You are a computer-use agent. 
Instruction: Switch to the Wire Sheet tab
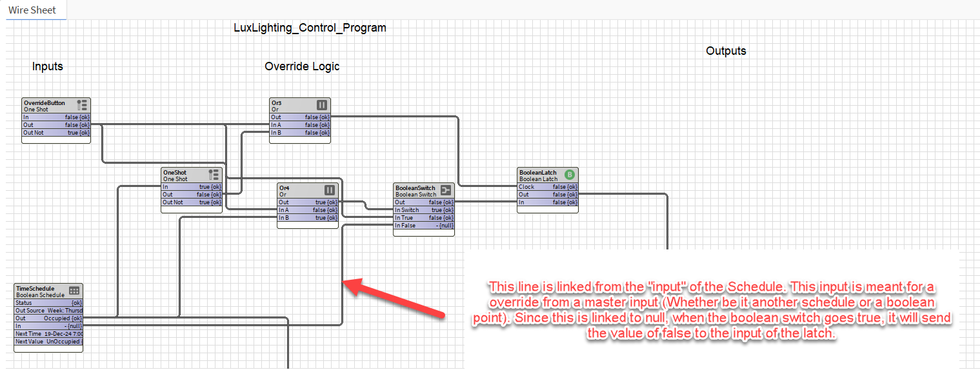click(x=32, y=10)
